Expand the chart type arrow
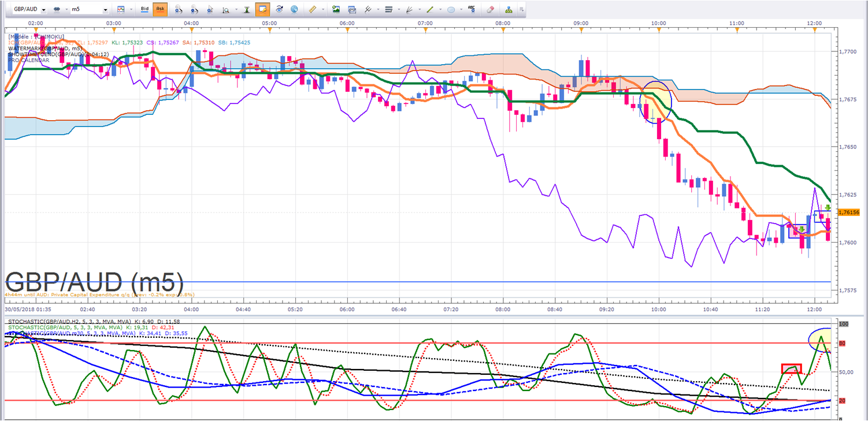The height and width of the screenshot is (421, 868). coord(130,10)
